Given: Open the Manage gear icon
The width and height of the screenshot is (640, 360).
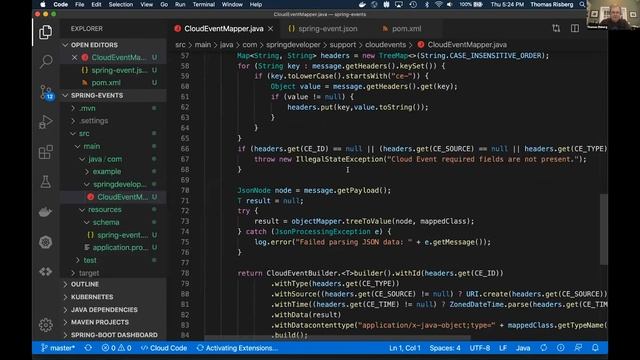Looking at the screenshot, I should [x=46, y=325].
